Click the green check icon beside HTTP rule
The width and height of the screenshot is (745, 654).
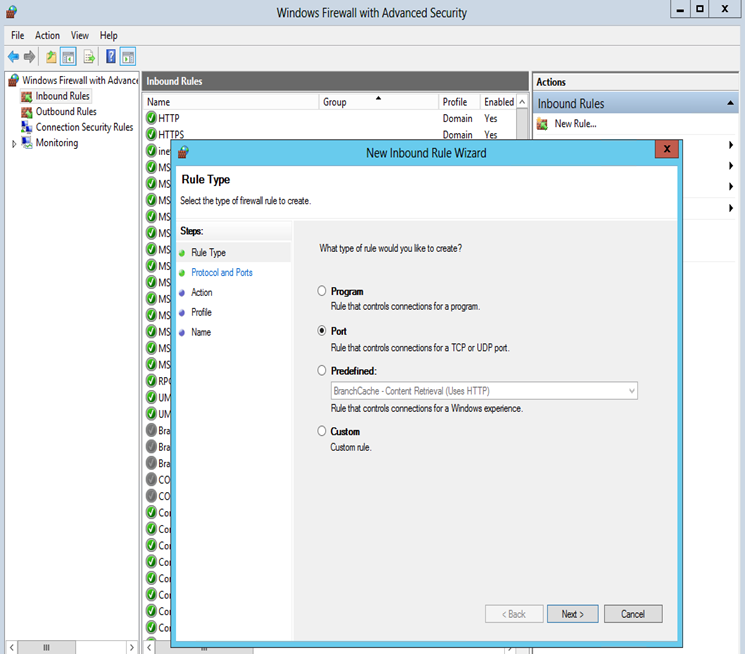(x=152, y=118)
